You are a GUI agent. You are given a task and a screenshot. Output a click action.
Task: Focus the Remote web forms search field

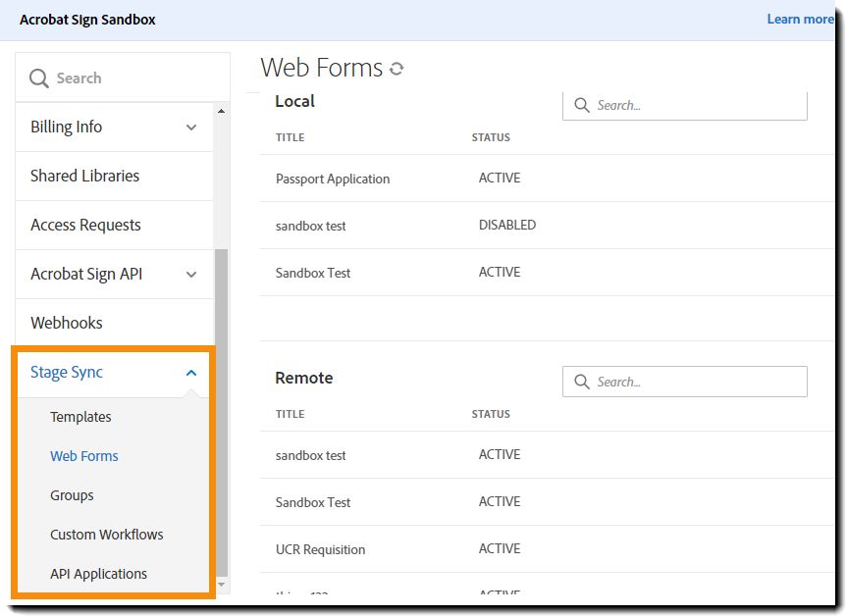click(x=685, y=382)
